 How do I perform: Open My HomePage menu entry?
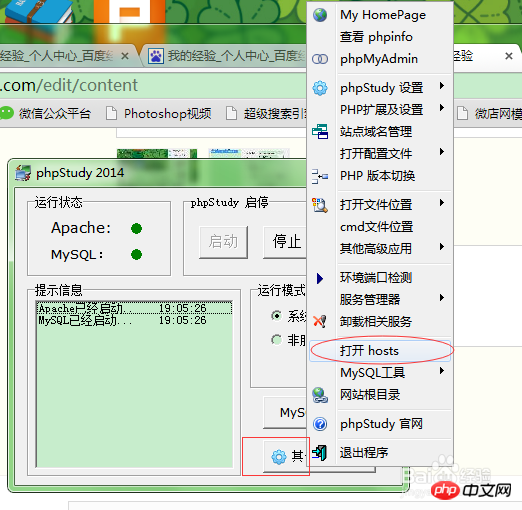[x=380, y=15]
